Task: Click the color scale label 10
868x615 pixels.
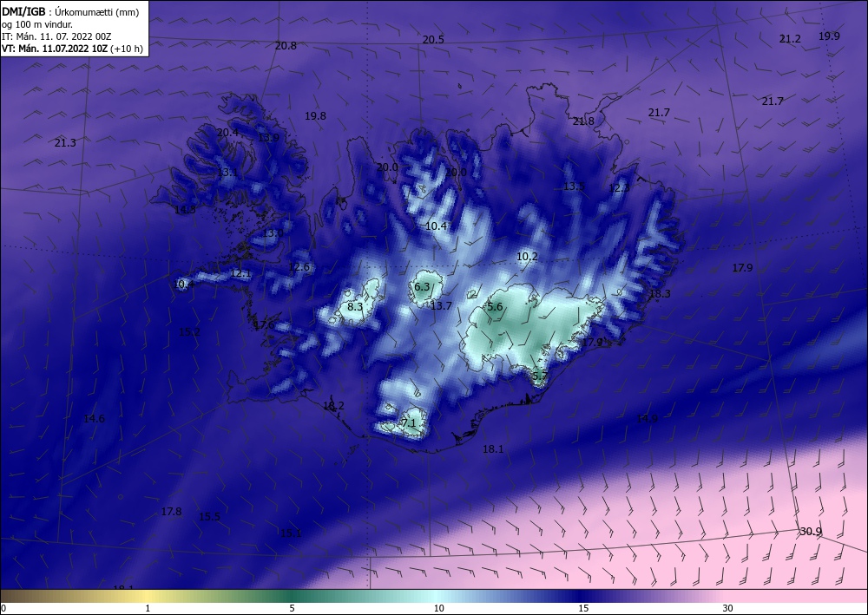Action: coord(438,609)
